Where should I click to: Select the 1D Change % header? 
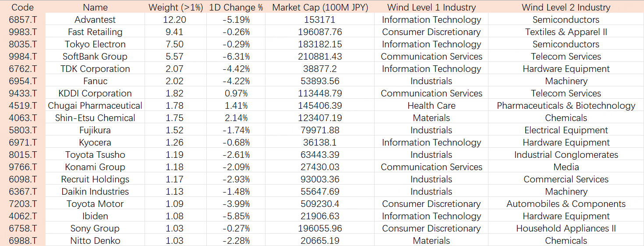click(237, 7)
